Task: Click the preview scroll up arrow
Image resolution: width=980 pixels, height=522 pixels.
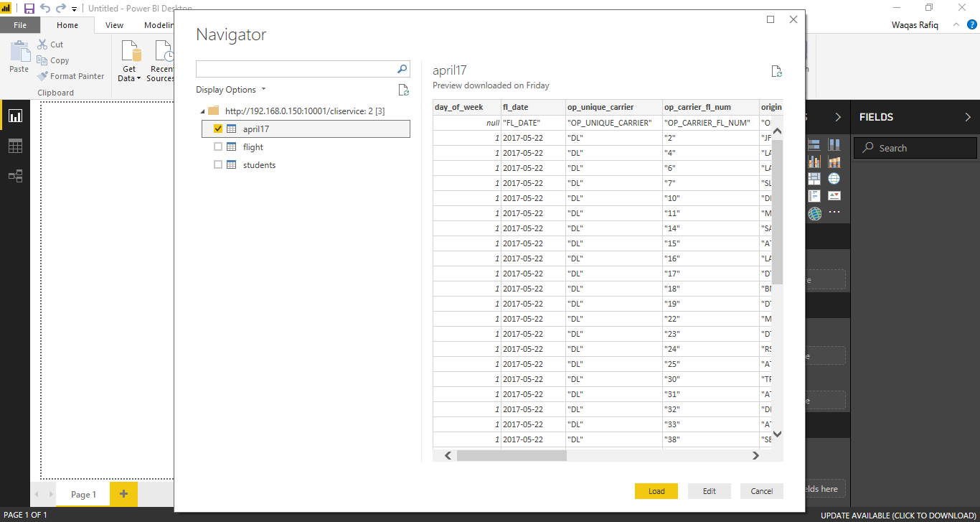Action: click(777, 131)
